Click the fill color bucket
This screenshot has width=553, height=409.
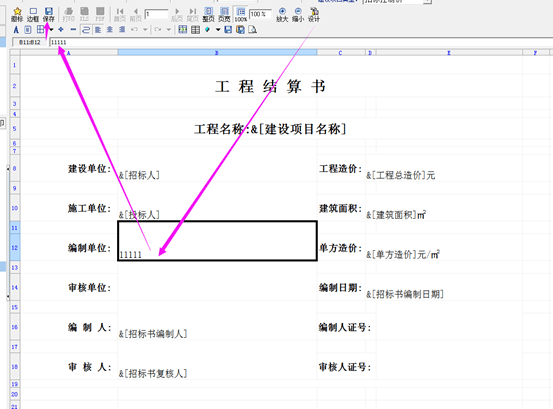[x=208, y=30]
